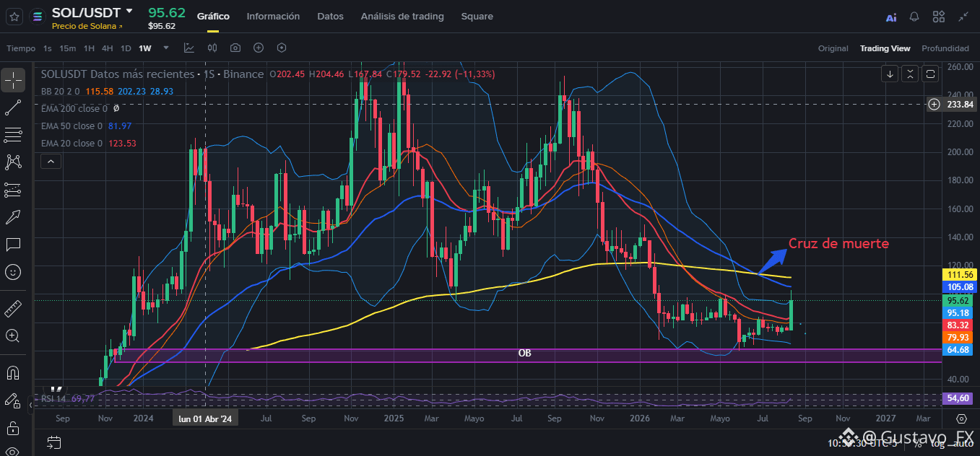Open the technical indicators chart-line icon

click(x=189, y=48)
